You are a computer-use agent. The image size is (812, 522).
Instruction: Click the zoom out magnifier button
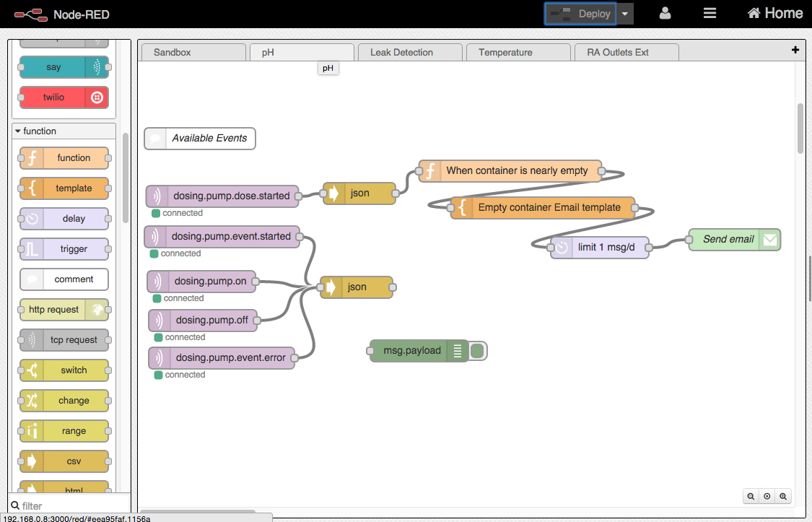click(751, 496)
